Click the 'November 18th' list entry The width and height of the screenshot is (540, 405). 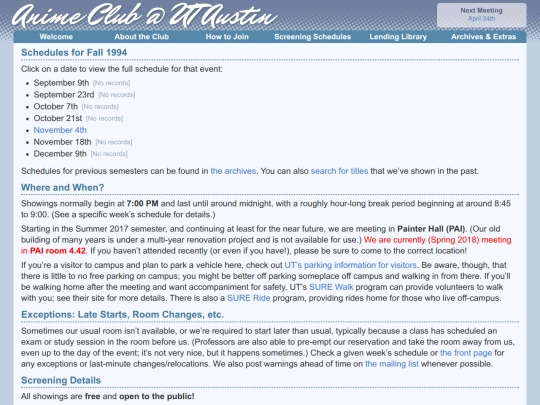pyautogui.click(x=62, y=142)
